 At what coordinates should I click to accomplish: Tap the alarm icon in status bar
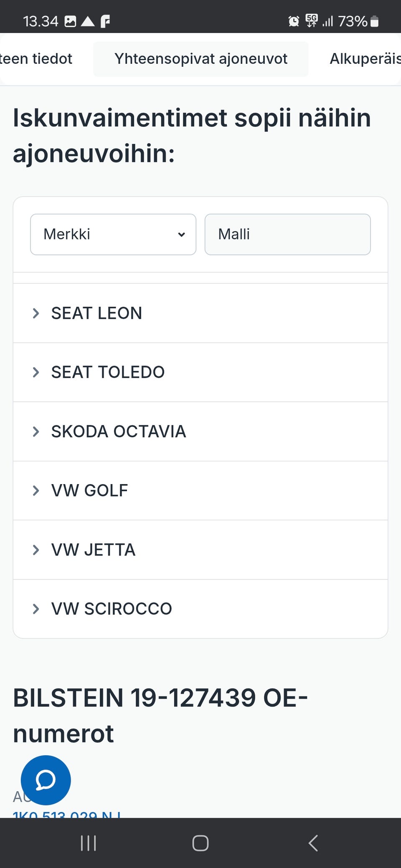(294, 21)
